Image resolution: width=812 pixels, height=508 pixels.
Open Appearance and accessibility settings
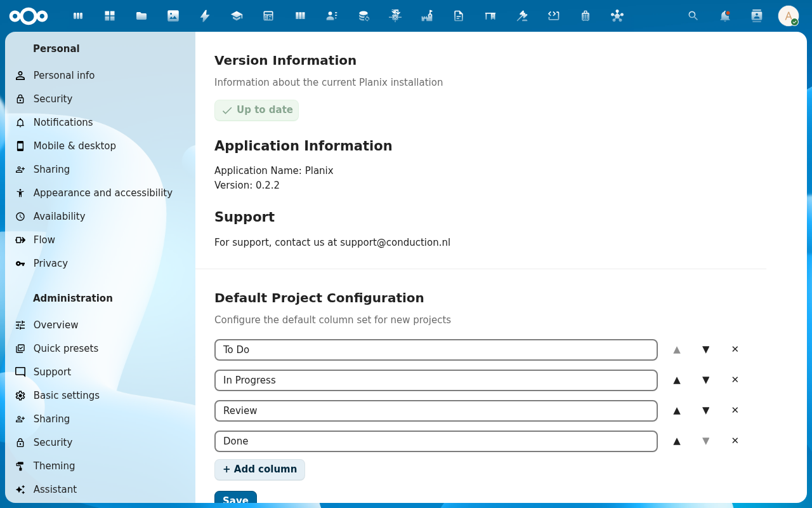(x=100, y=193)
